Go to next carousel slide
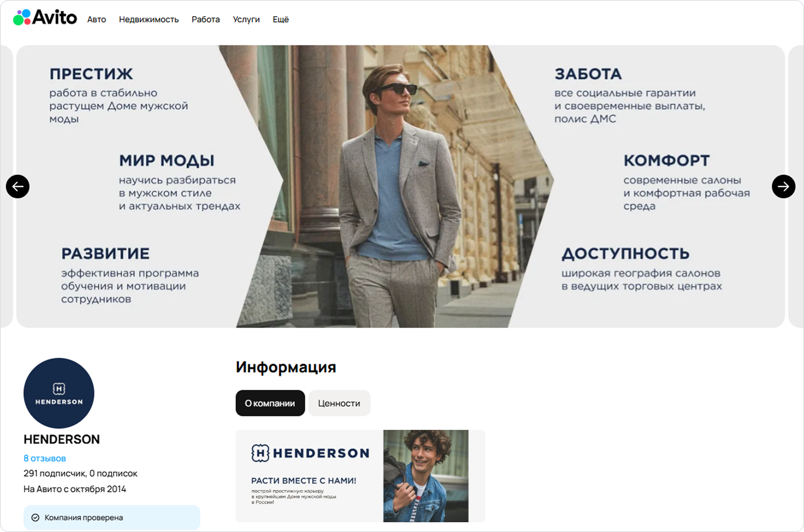Screen dimensions: 804x532 pyautogui.click(x=783, y=186)
